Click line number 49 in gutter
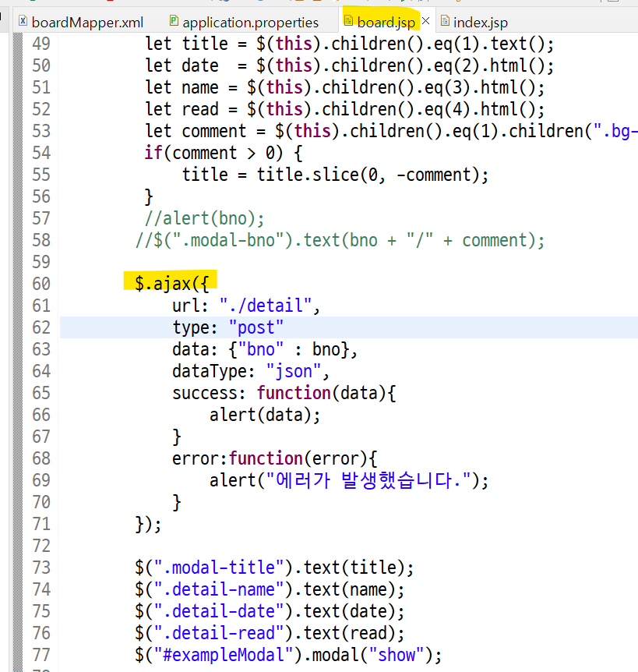The width and height of the screenshot is (638, 672). pyautogui.click(x=41, y=44)
